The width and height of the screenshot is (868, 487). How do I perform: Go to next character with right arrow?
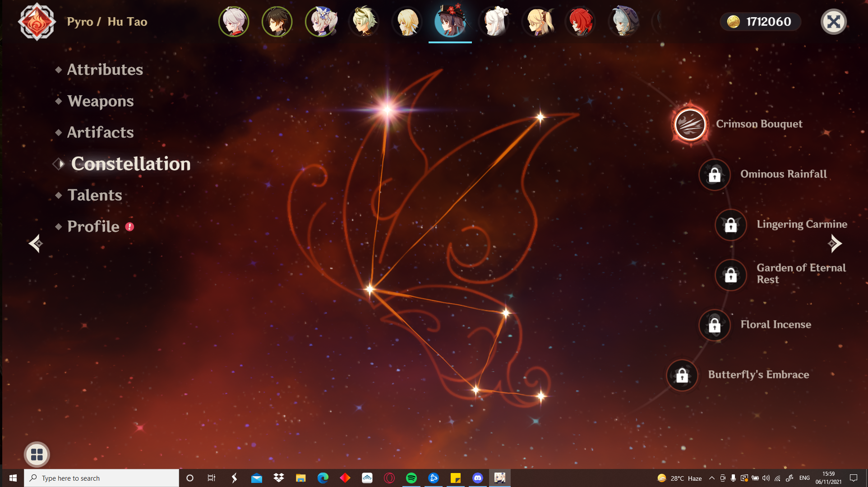(x=835, y=243)
